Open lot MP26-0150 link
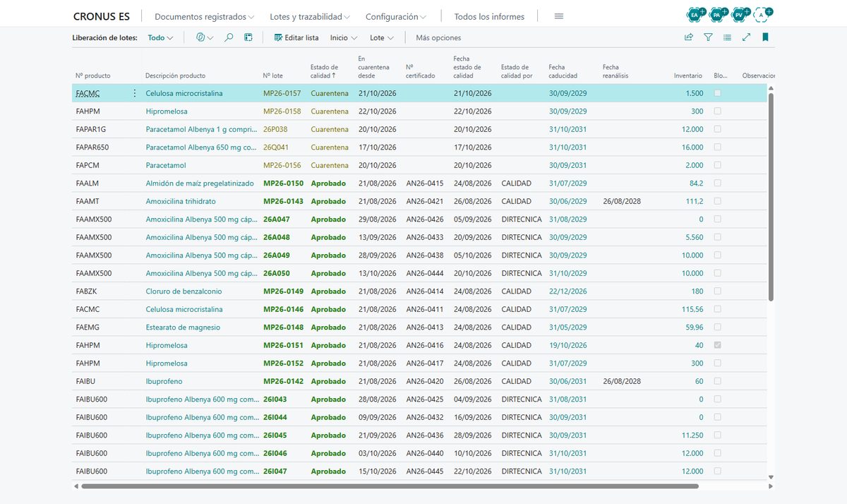The image size is (847, 504). click(283, 184)
